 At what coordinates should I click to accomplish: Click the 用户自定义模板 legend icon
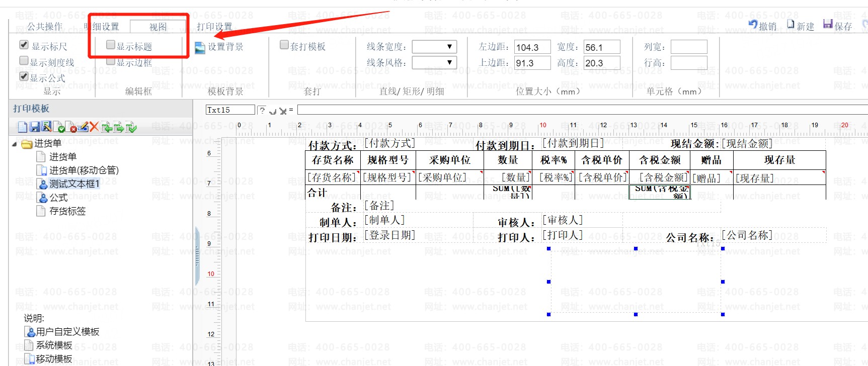tap(30, 332)
